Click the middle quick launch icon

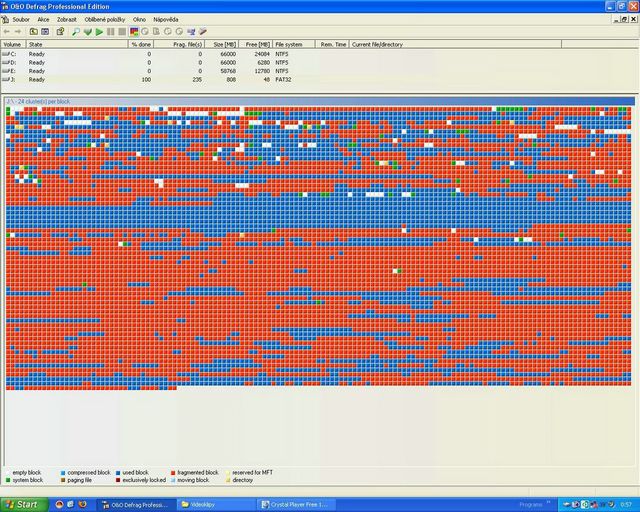(71, 505)
